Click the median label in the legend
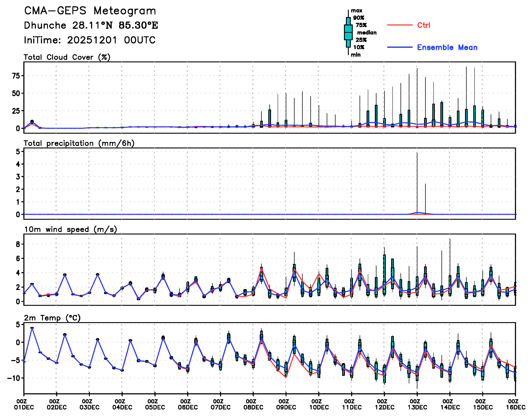This screenshot has height=417, width=532. coord(367,33)
